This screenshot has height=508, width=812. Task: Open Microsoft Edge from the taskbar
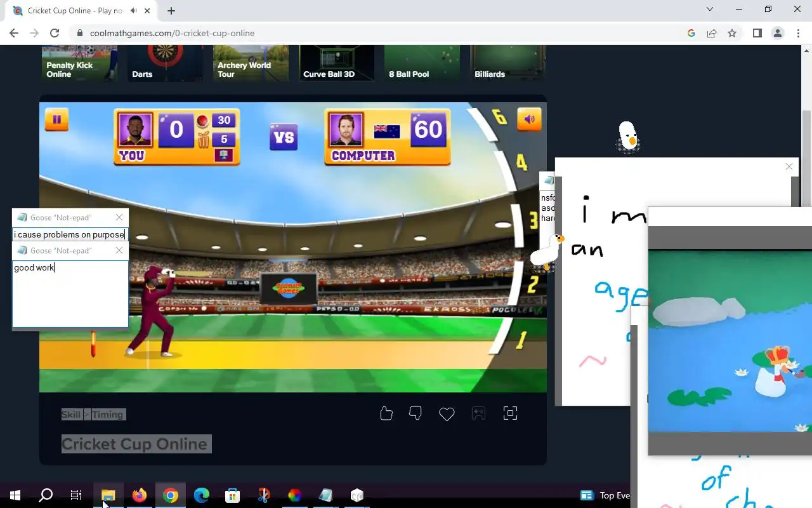tap(201, 495)
